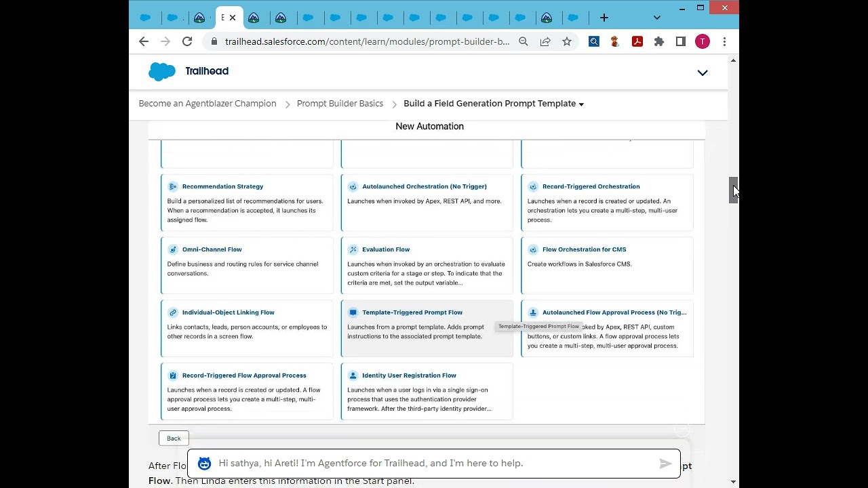Open the zoom magnifier in the address bar
The height and width of the screenshot is (488, 868).
point(524,41)
